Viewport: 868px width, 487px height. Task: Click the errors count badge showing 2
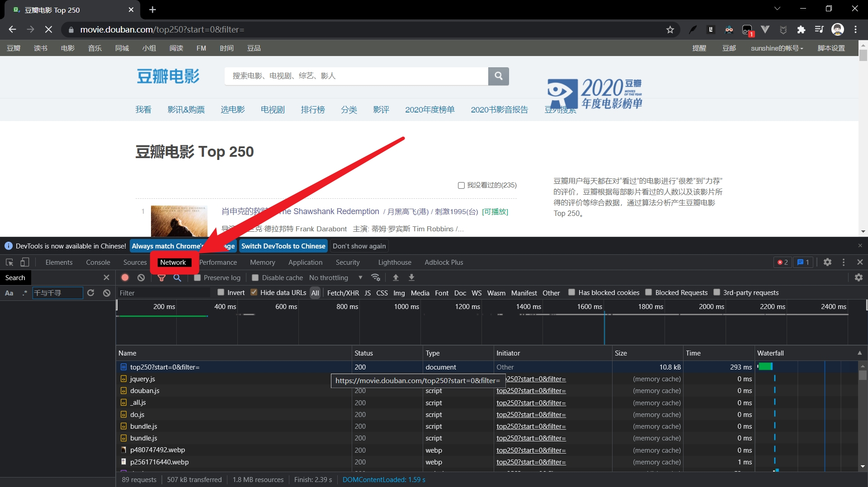[783, 262]
